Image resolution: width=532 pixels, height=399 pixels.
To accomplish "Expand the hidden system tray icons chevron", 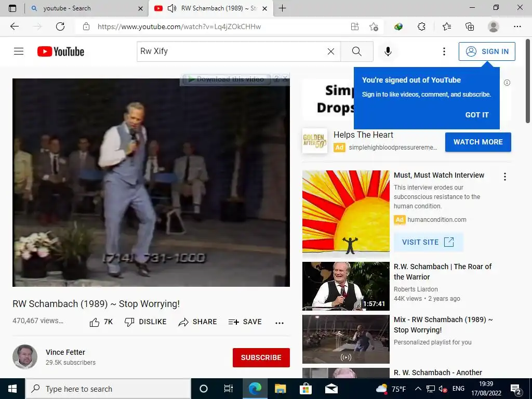I will tap(418, 389).
